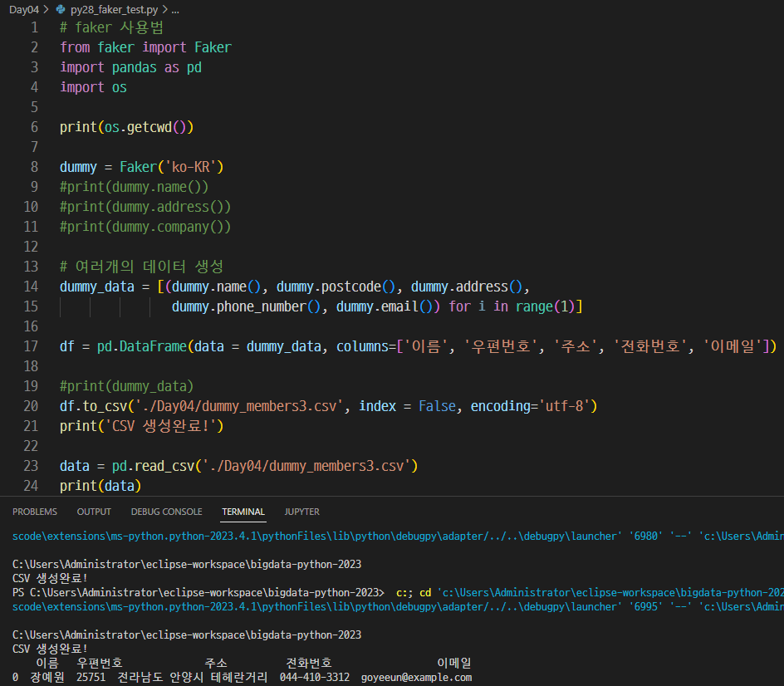Click the commented '#print(dummy_data)' line

(x=126, y=386)
